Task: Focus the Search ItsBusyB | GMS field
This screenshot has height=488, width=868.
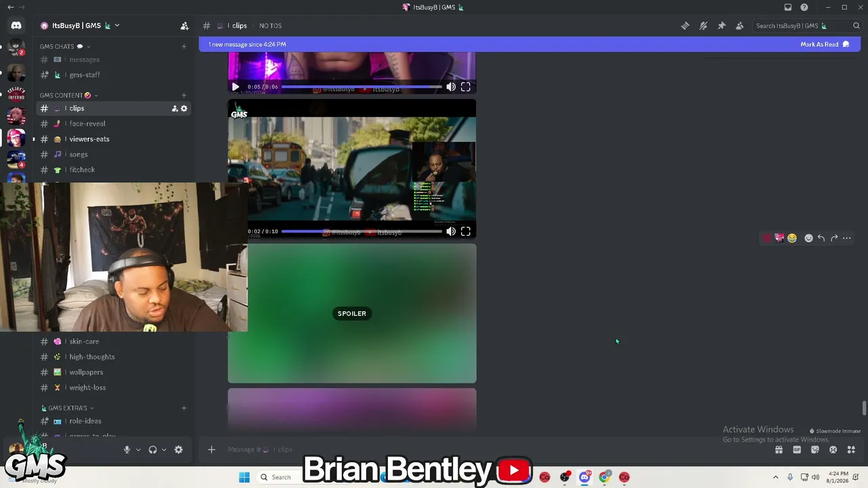Action: 808,26
